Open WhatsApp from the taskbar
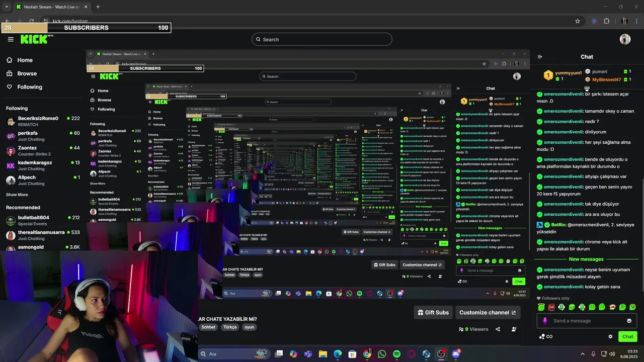Image resolution: width=644 pixels, height=362 pixels. [x=382, y=354]
